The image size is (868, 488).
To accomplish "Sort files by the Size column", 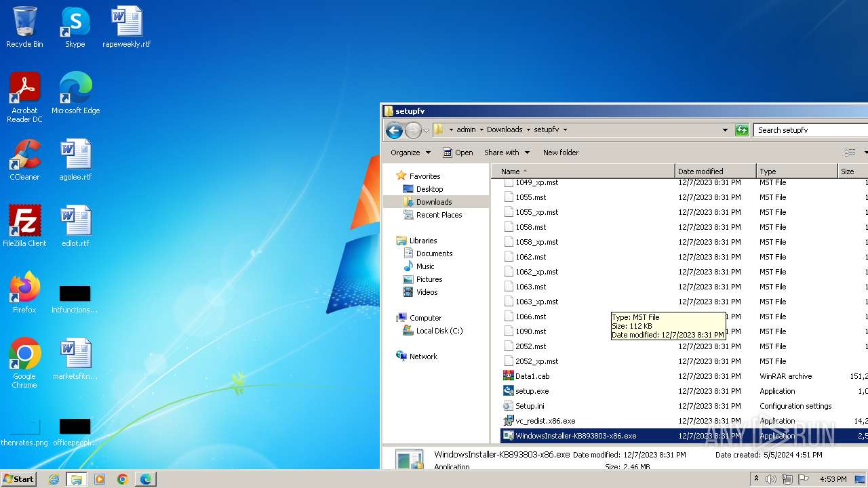I will click(853, 171).
